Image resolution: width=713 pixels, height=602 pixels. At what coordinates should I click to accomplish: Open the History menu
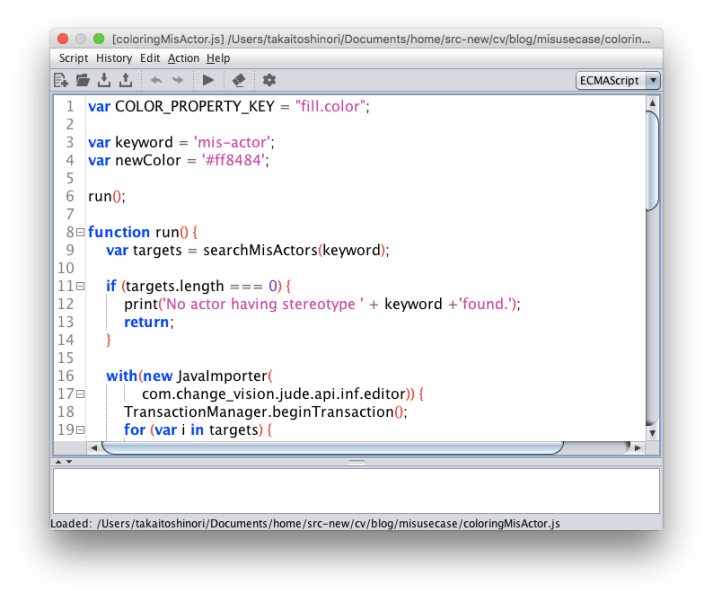point(114,58)
